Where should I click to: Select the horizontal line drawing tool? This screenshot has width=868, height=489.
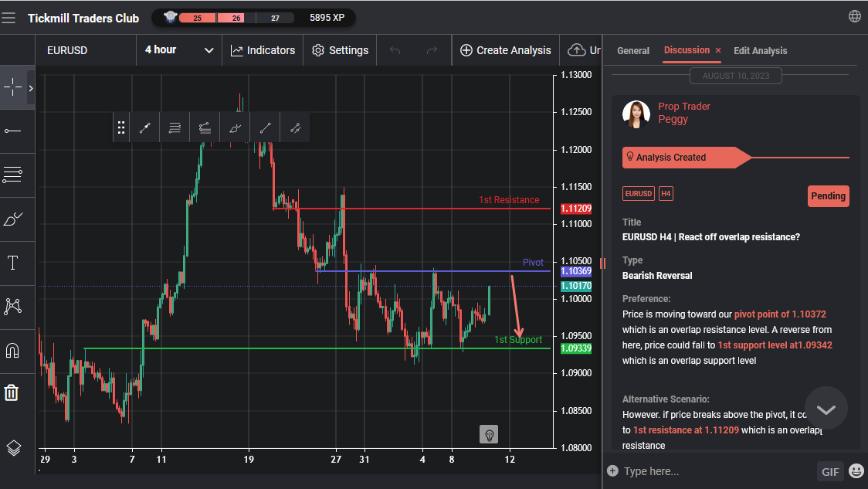tap(12, 131)
